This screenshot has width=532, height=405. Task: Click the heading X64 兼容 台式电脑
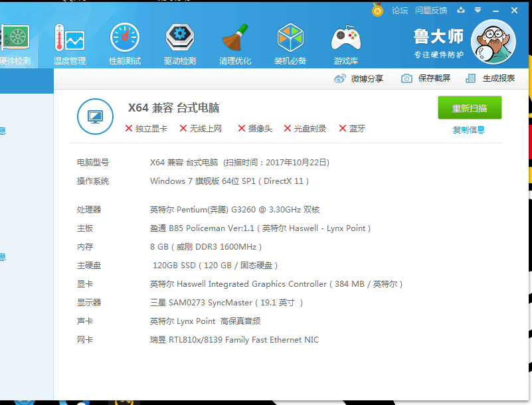click(x=173, y=108)
